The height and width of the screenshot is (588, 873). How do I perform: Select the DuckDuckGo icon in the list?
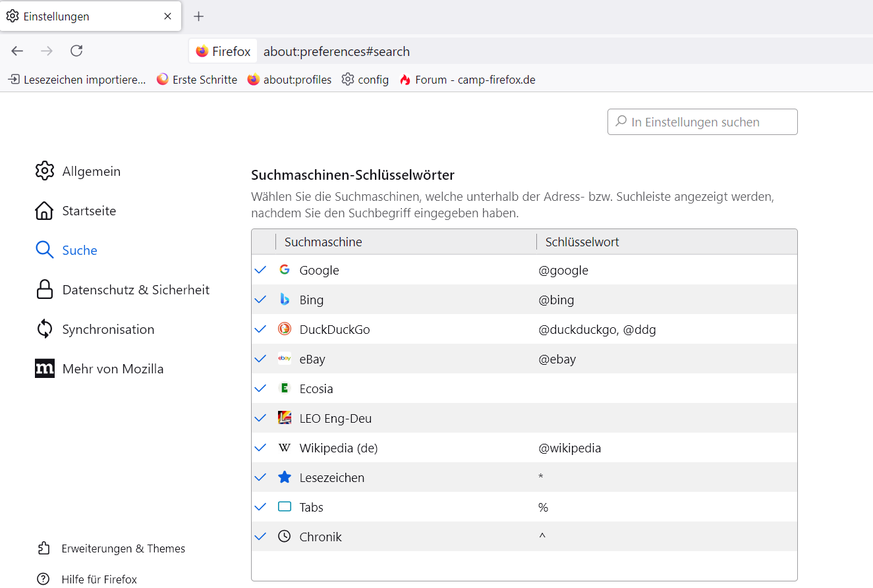285,329
